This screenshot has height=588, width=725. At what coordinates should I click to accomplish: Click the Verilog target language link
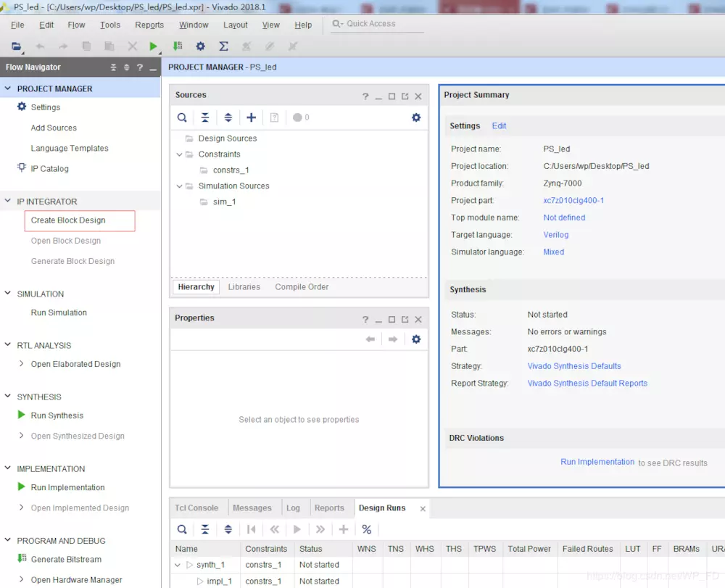pyautogui.click(x=556, y=235)
